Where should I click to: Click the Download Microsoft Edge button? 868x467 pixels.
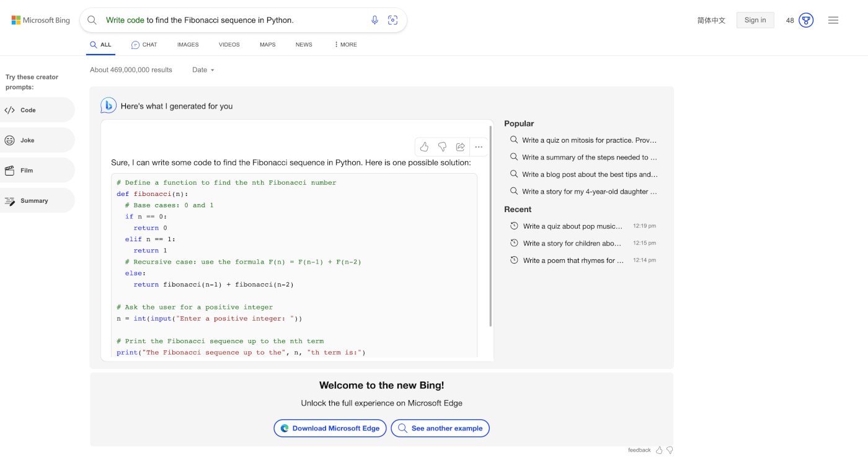[330, 428]
